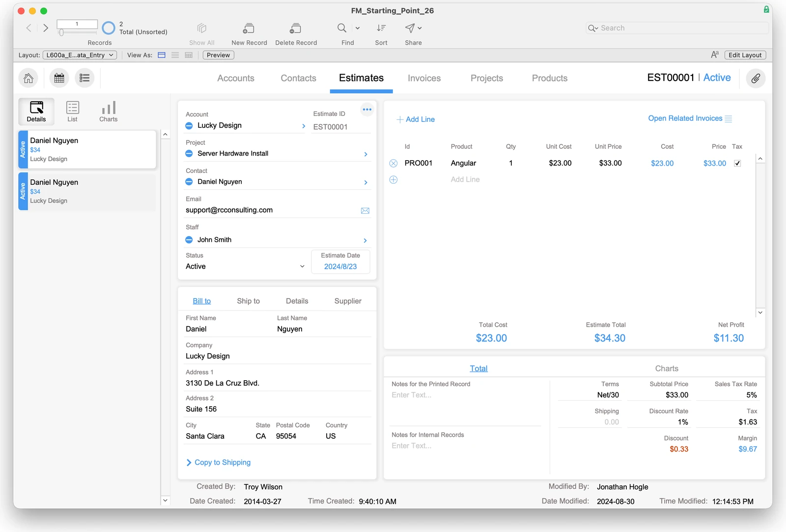Click the Preview button
This screenshot has width=786, height=532.
tap(218, 55)
